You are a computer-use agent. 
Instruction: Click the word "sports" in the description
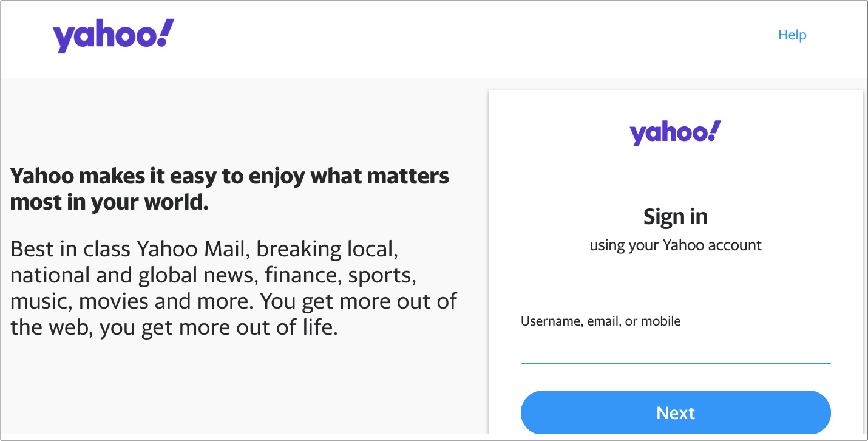pyautogui.click(x=381, y=276)
